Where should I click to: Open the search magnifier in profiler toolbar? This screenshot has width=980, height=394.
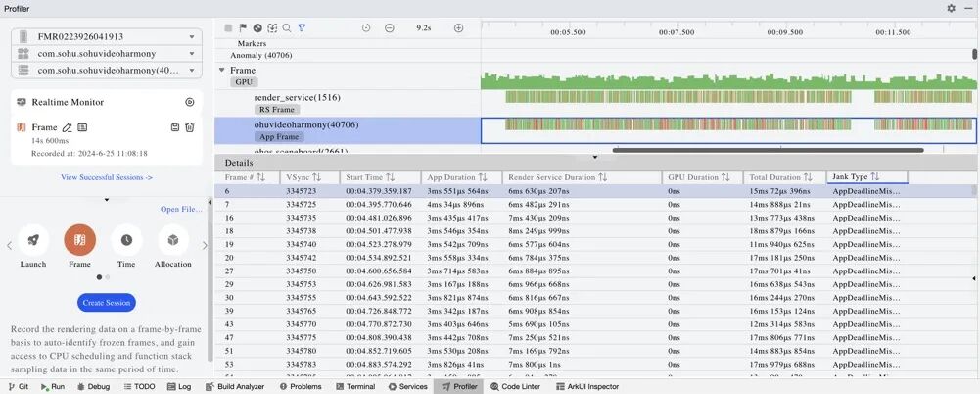(287, 28)
